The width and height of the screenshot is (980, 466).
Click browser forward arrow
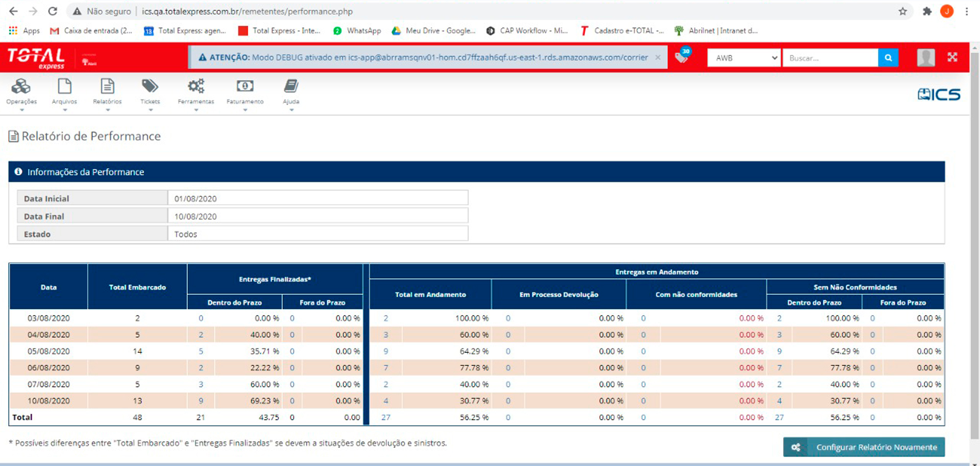pos(33,11)
